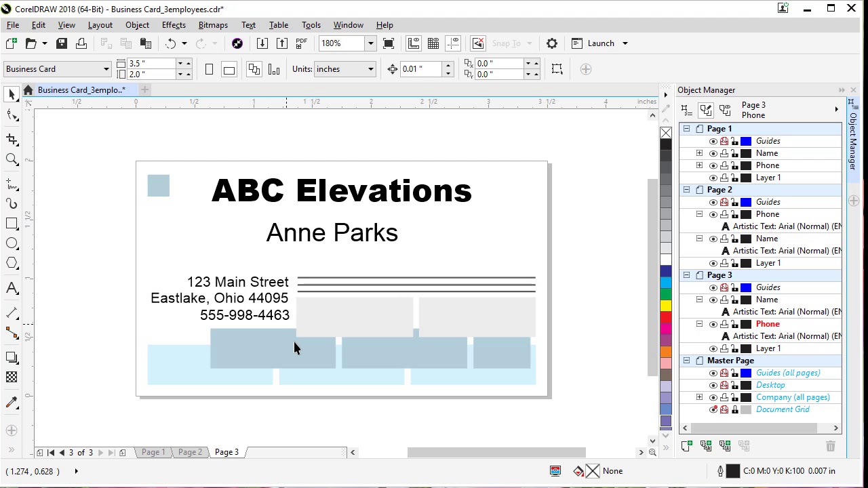Viewport: 868px width, 488px height.
Task: Open the Business Card page size dropdown
Action: (106, 69)
